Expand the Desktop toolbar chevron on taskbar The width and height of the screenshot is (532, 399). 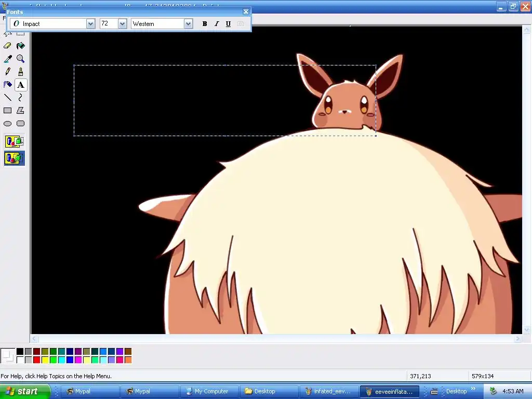click(473, 389)
